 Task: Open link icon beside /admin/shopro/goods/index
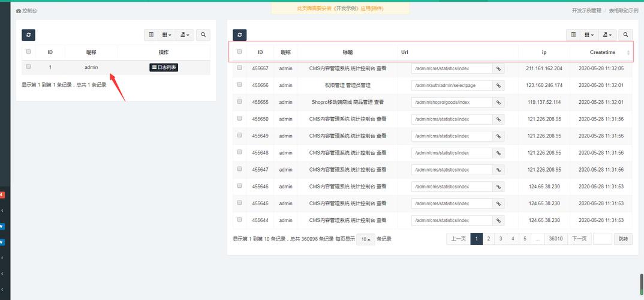(498, 102)
